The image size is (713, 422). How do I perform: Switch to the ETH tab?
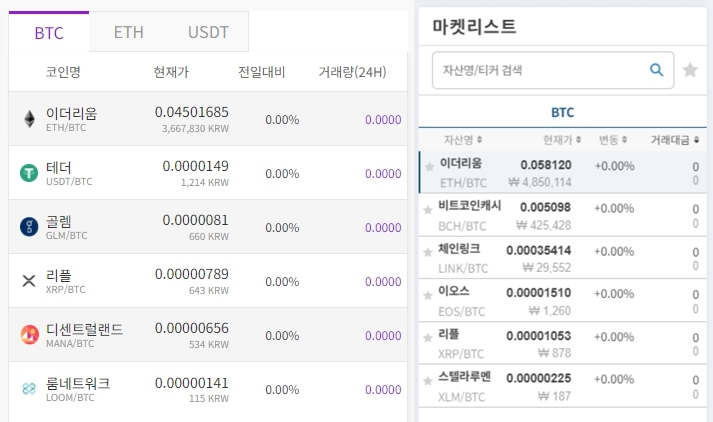click(129, 32)
